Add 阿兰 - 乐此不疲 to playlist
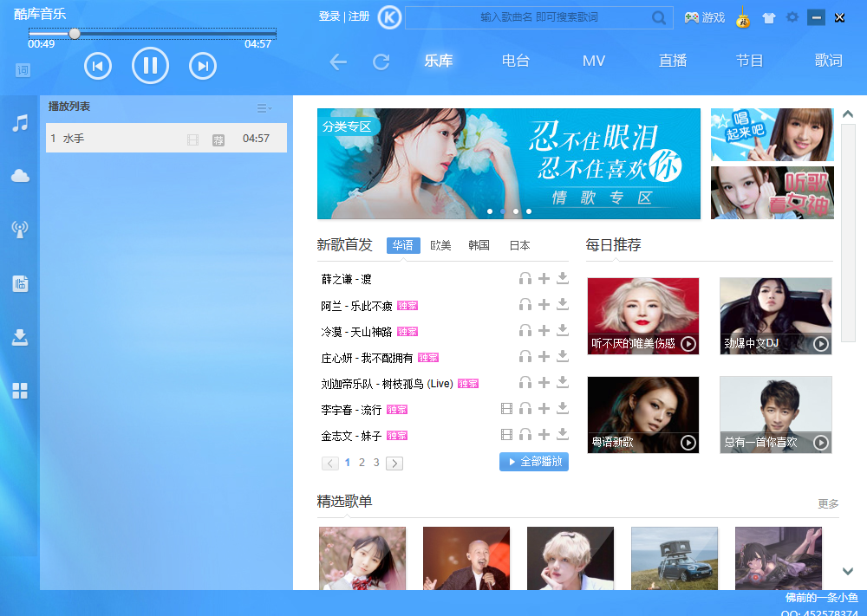The image size is (867, 616). click(544, 304)
